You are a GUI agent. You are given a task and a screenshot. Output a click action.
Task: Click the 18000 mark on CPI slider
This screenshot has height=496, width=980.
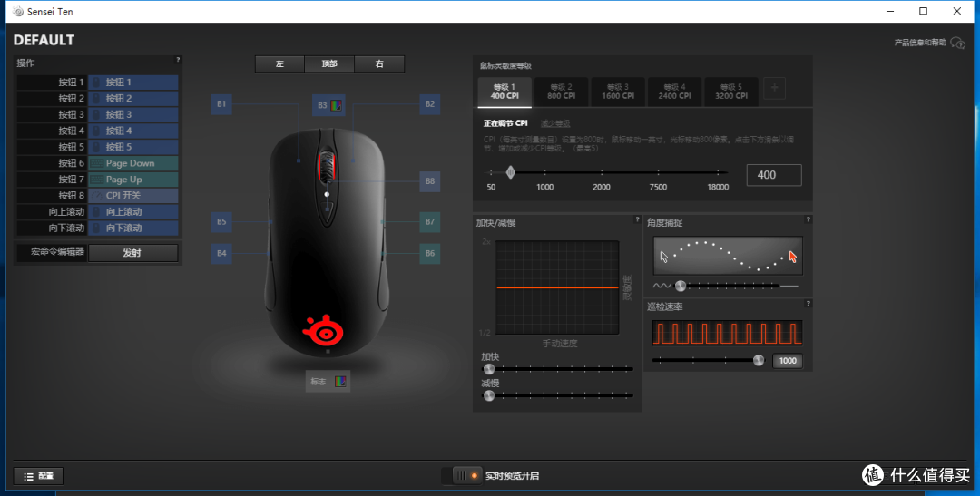pos(718,187)
